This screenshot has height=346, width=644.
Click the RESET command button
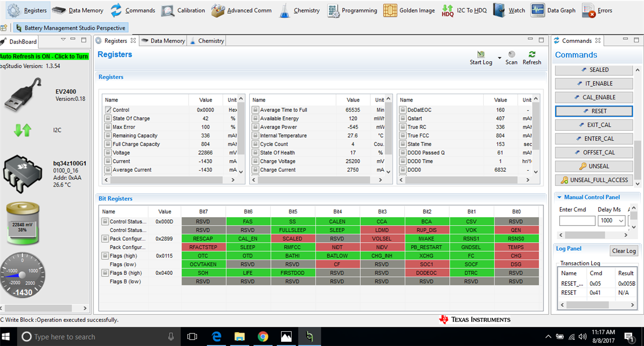(x=594, y=111)
